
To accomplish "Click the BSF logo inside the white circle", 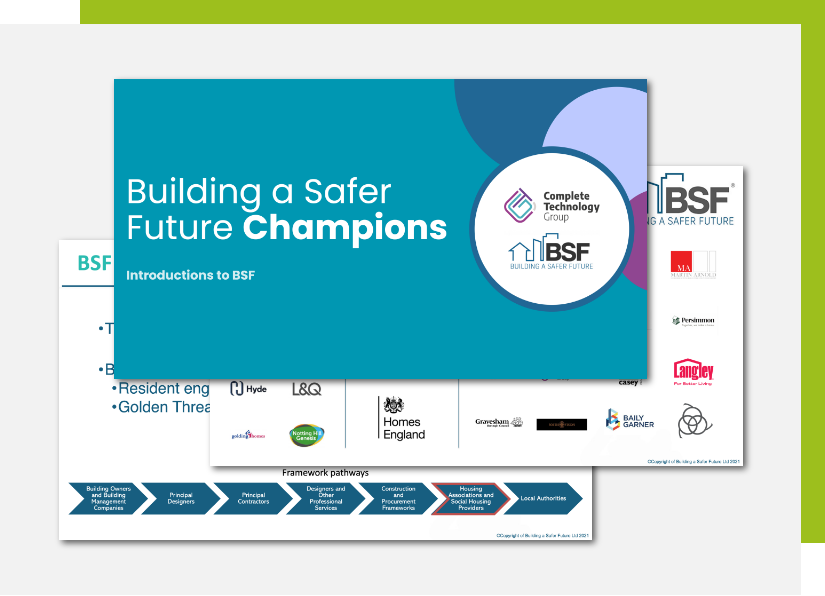I will 551,253.
